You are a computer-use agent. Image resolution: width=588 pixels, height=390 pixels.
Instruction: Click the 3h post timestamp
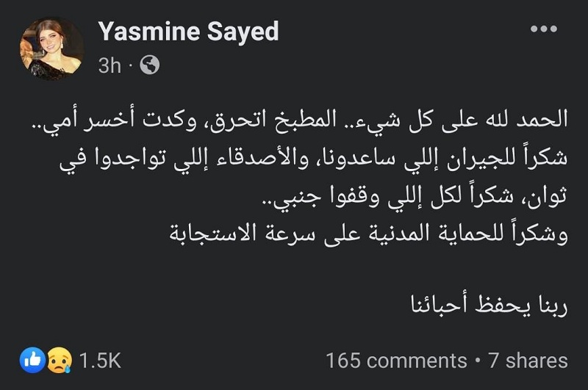(x=110, y=65)
